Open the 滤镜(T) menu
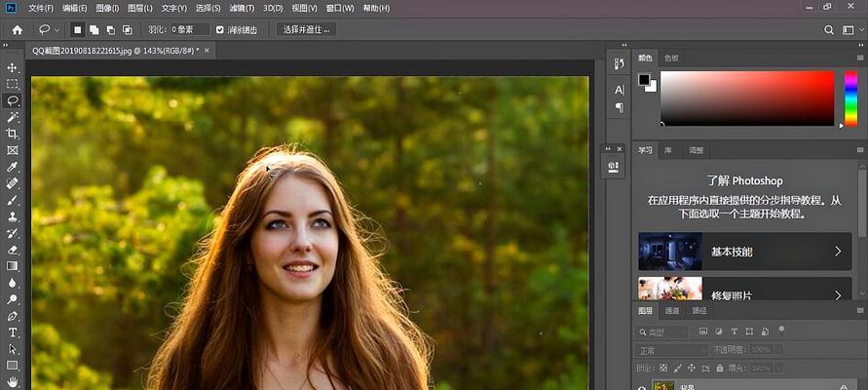The image size is (868, 390). (x=242, y=9)
